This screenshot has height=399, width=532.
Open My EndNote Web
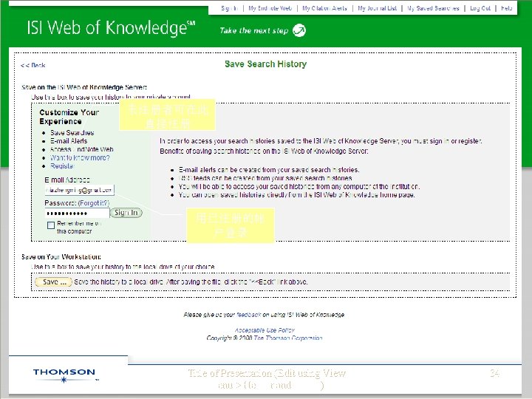coord(270,8)
